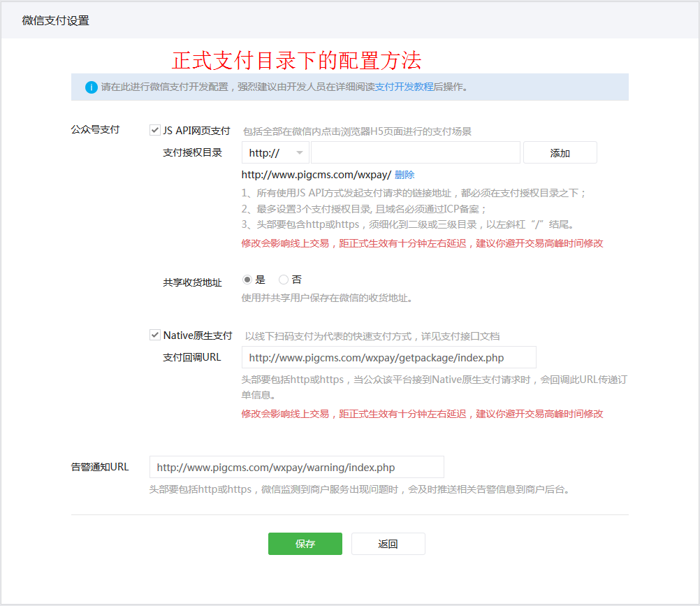Click the 返回 button
The width and height of the screenshot is (700, 606).
point(388,543)
